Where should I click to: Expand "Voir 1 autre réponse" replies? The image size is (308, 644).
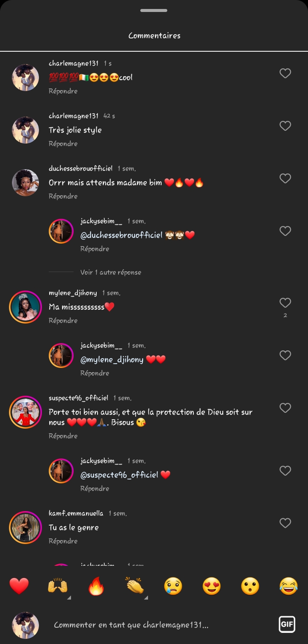pos(110,272)
